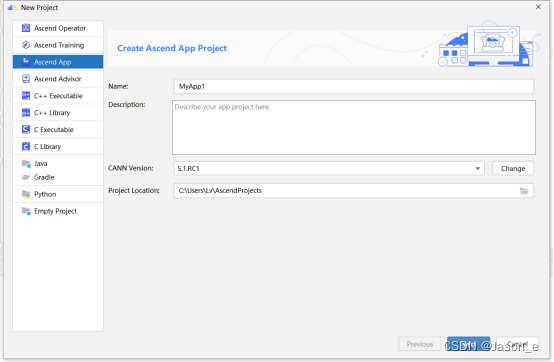Image resolution: width=554 pixels, height=362 pixels.
Task: Click the C++ Library icon
Action: click(26, 113)
